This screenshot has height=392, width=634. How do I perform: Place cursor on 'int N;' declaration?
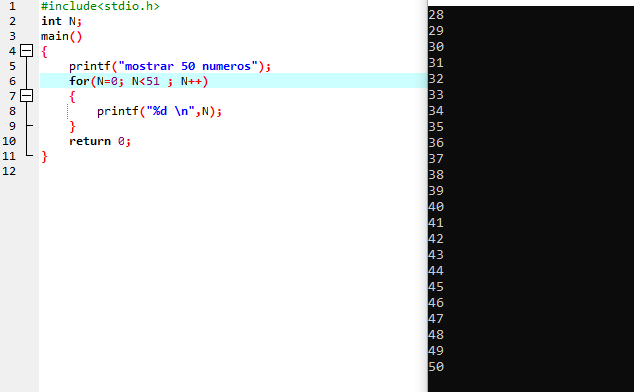click(61, 21)
